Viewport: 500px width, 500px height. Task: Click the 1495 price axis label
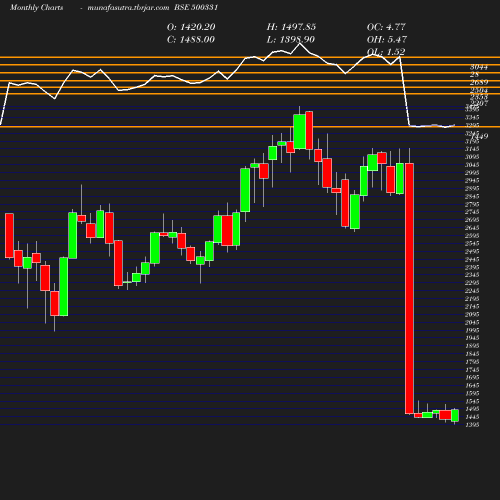pyautogui.click(x=472, y=409)
